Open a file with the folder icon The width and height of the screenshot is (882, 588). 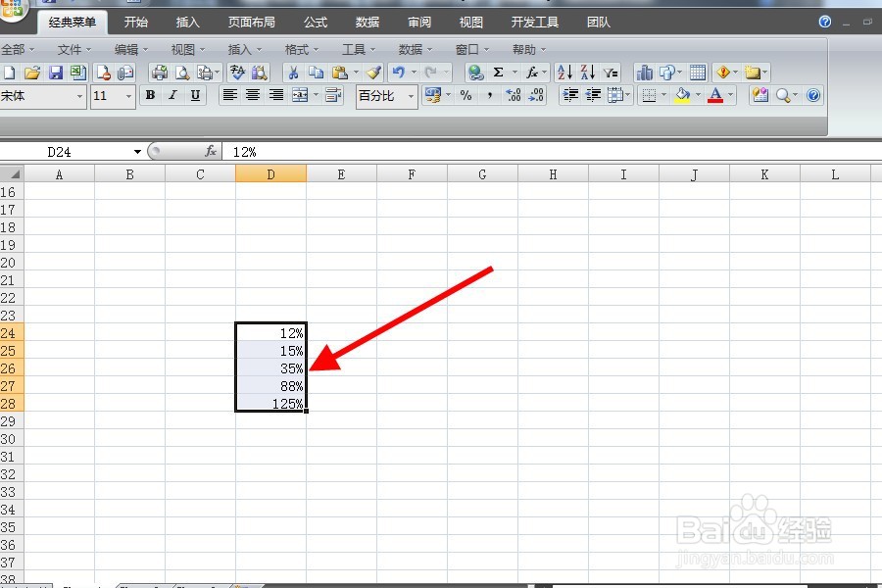tap(32, 73)
